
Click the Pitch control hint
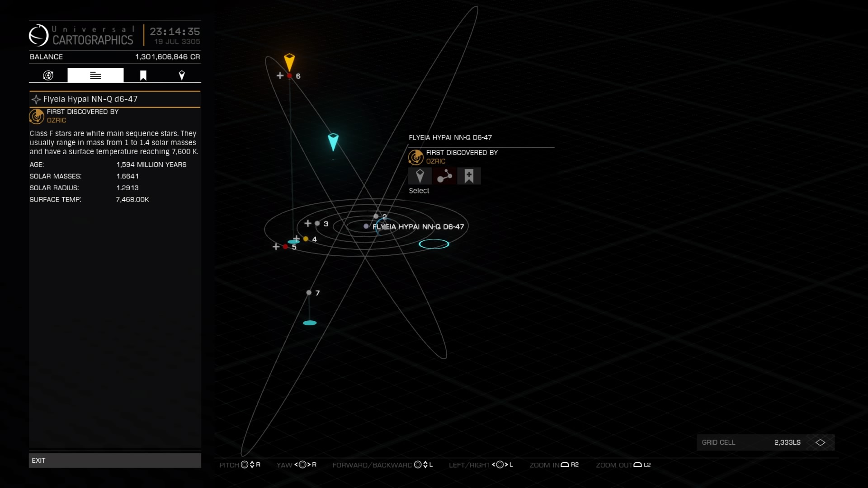click(x=240, y=465)
